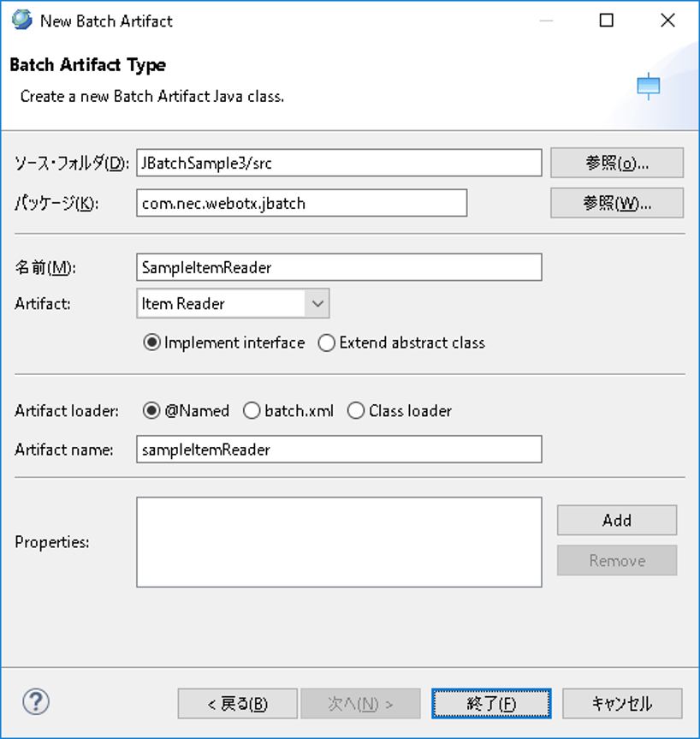Click inside the Properties list box
This screenshot has width=700, height=739.
point(339,542)
